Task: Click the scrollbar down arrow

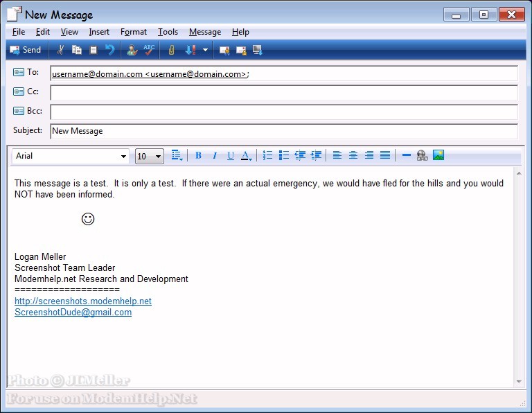Action: coord(519,382)
